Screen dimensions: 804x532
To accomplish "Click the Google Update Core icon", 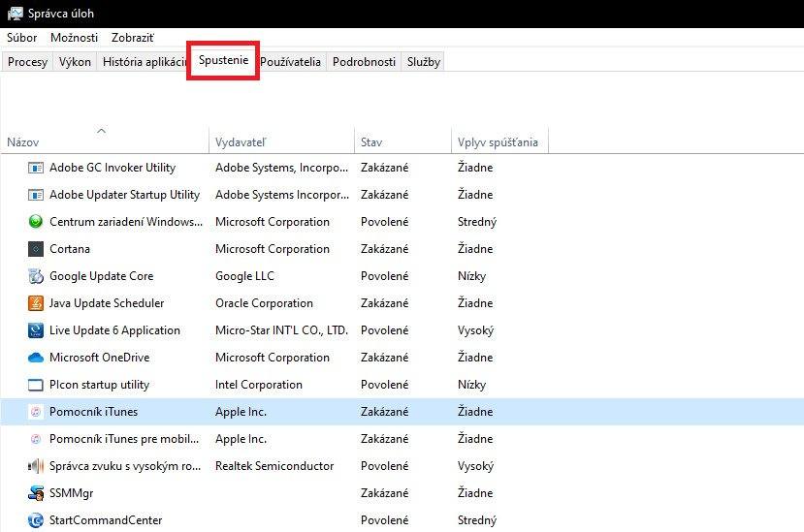I will pos(35,276).
